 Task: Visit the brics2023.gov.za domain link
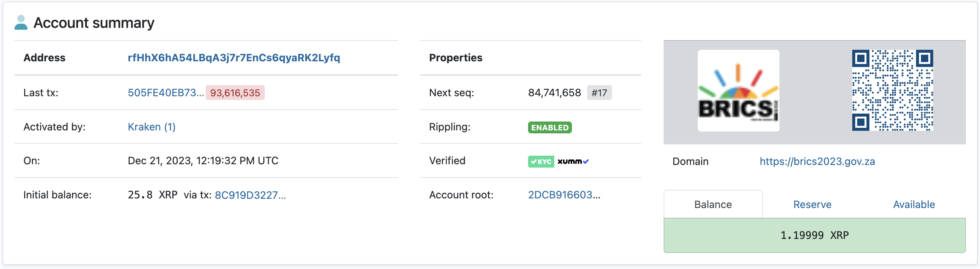817,161
